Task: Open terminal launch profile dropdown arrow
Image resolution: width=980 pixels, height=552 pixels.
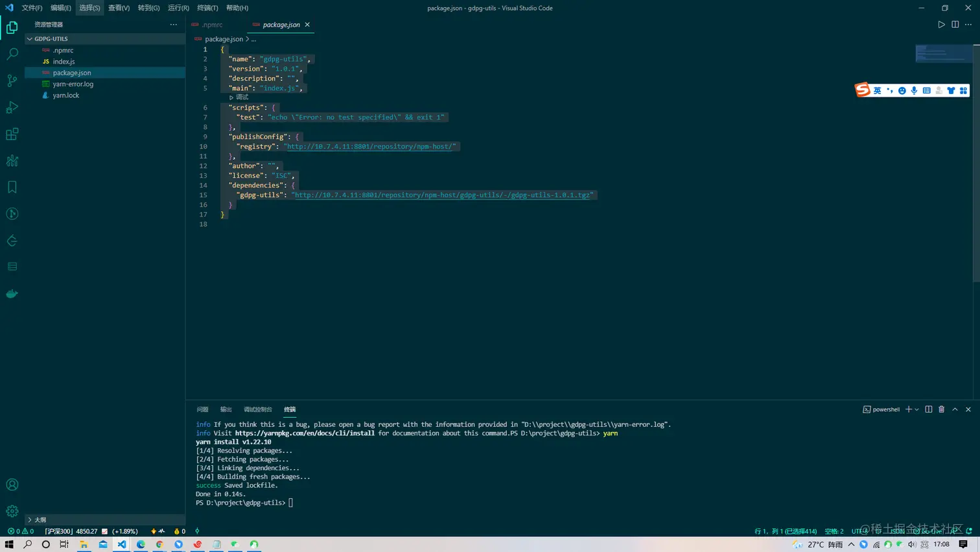Action: click(916, 409)
